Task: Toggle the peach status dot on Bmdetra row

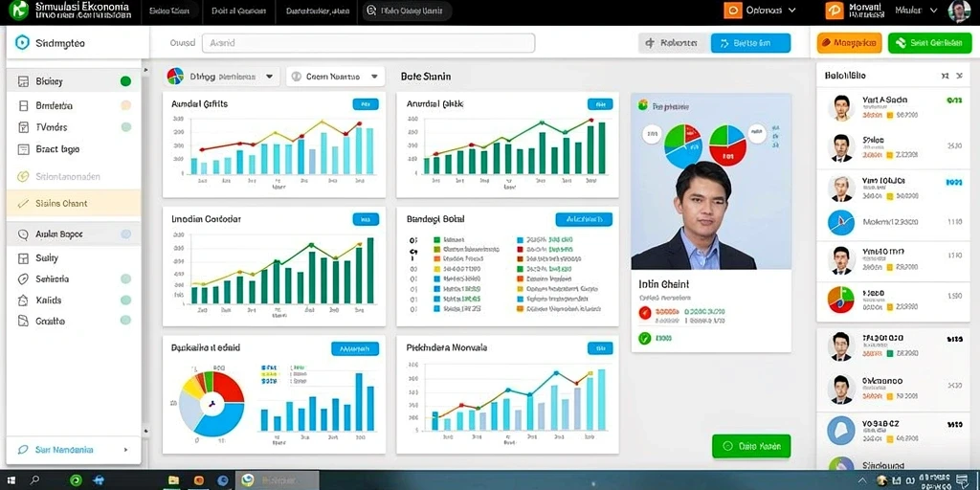Action: pos(125,105)
